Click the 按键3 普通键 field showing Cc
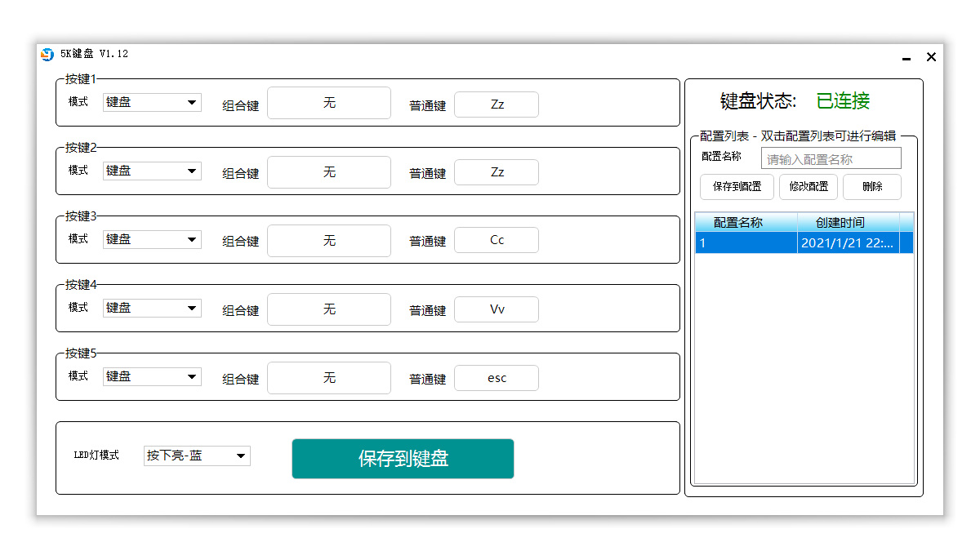The height and width of the screenshot is (560, 980). (x=497, y=240)
